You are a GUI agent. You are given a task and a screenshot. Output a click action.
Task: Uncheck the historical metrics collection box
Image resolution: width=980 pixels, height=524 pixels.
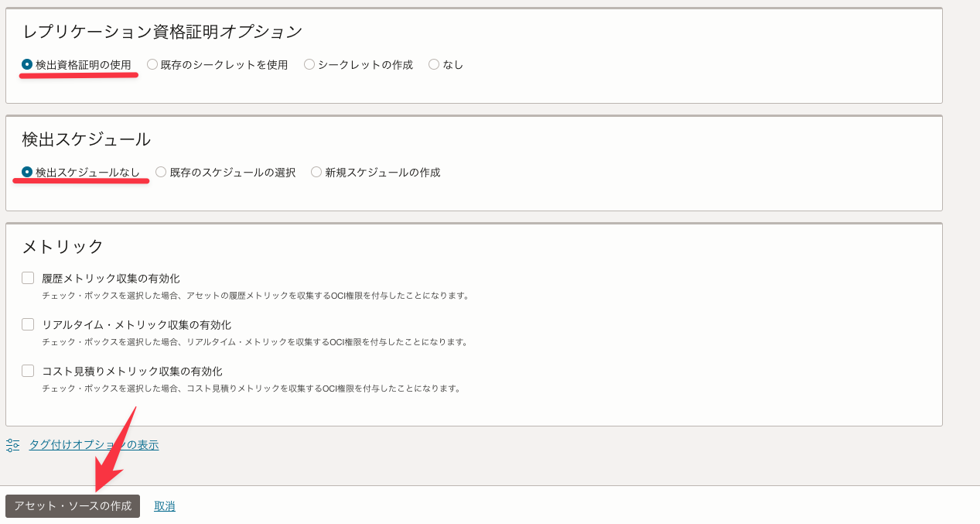[28, 276]
